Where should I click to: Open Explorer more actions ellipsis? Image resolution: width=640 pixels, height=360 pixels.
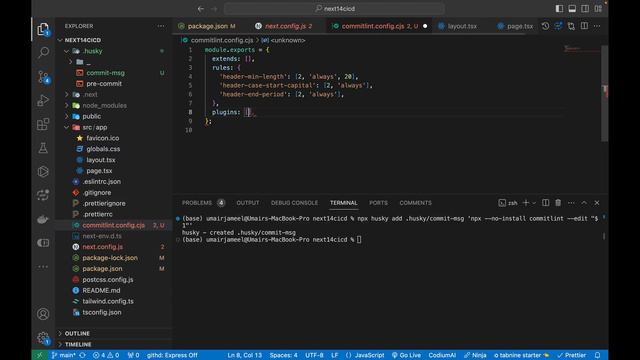tap(161, 26)
